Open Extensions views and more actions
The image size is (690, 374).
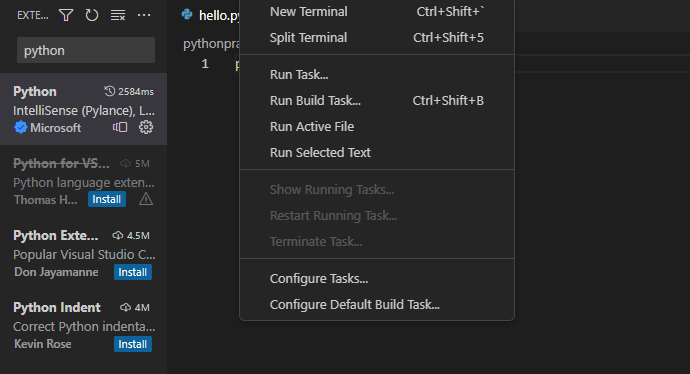pyautogui.click(x=144, y=15)
